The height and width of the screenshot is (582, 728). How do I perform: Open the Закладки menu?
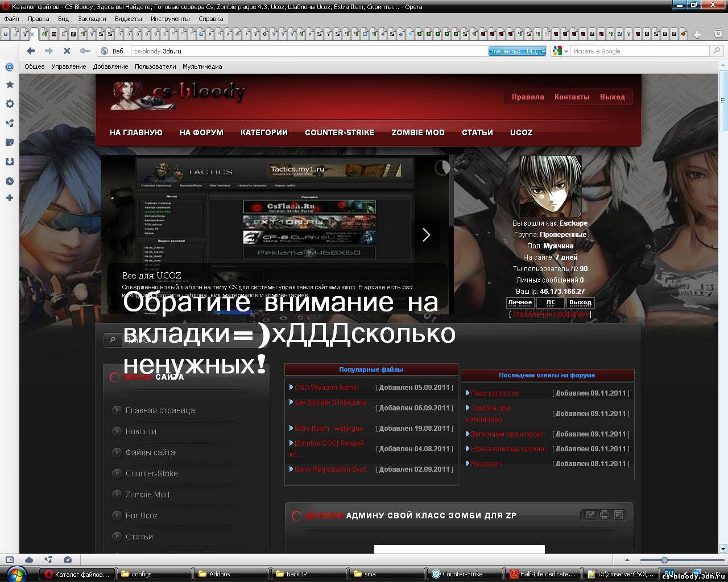pos(92,19)
